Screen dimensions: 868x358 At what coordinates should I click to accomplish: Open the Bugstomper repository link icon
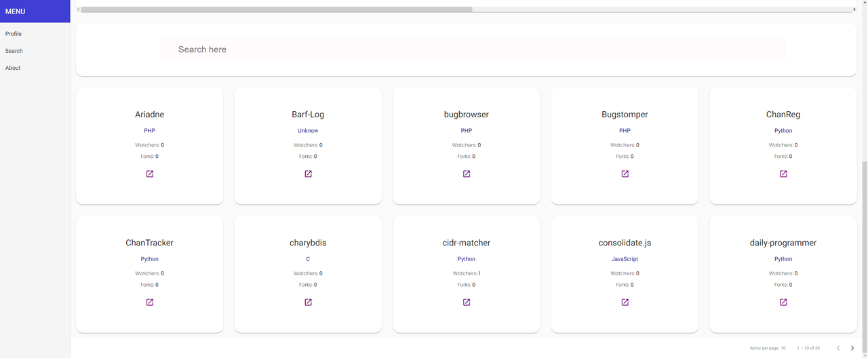point(625,174)
